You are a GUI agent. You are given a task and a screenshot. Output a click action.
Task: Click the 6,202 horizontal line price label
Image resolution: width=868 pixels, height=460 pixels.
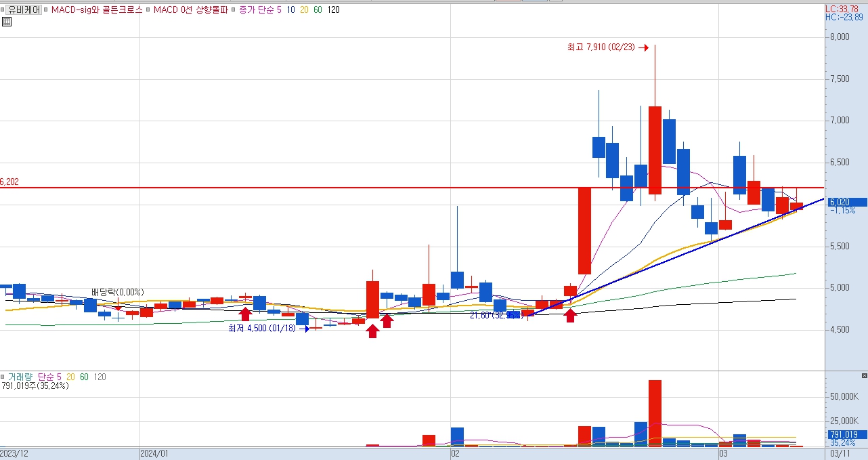(9, 182)
